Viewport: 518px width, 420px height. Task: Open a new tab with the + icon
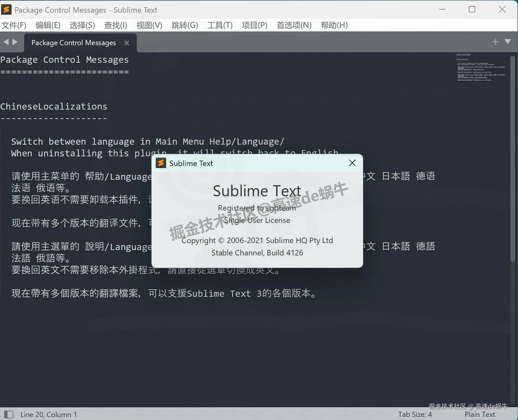[495, 42]
